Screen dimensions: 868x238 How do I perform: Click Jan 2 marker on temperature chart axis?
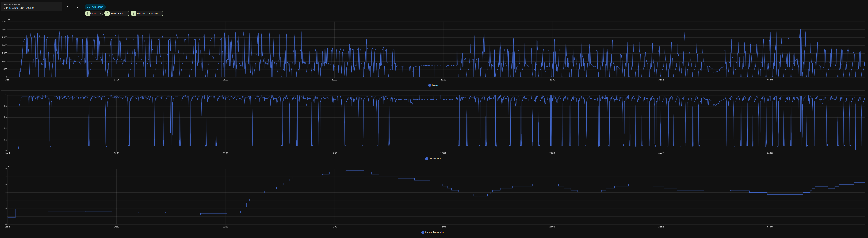pyautogui.click(x=661, y=227)
